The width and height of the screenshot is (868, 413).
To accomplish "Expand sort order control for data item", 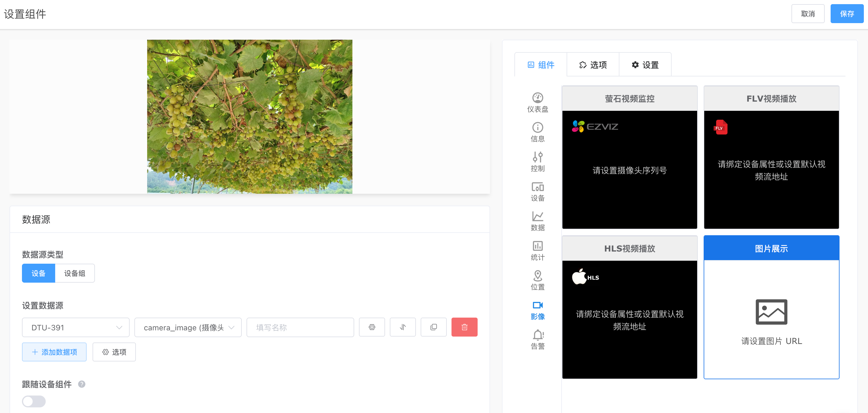I will pos(403,327).
